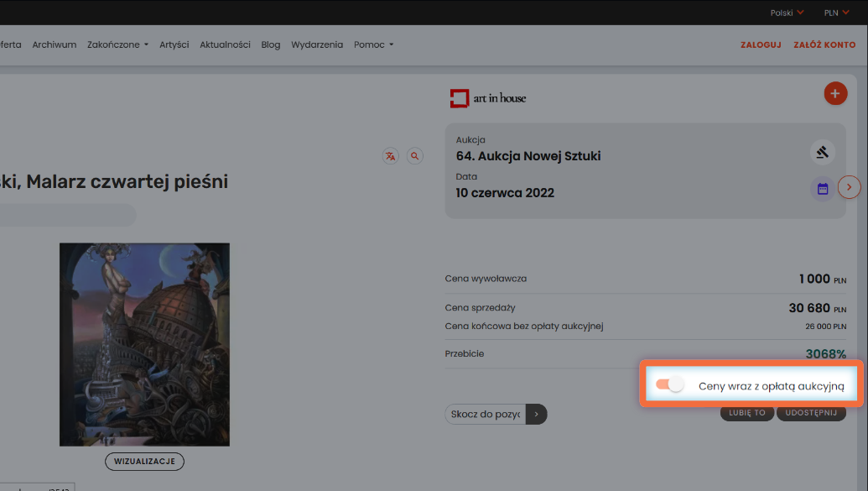The image size is (868, 491).
Task: Click ZAŁÓŻ KONTO to register
Action: click(x=824, y=44)
